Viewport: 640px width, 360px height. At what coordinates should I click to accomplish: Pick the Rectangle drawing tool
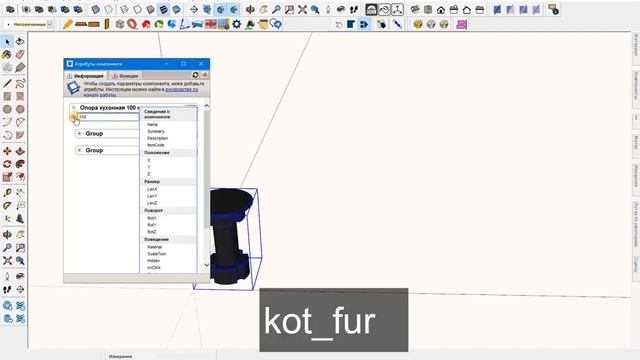pyautogui.click(x=7, y=96)
